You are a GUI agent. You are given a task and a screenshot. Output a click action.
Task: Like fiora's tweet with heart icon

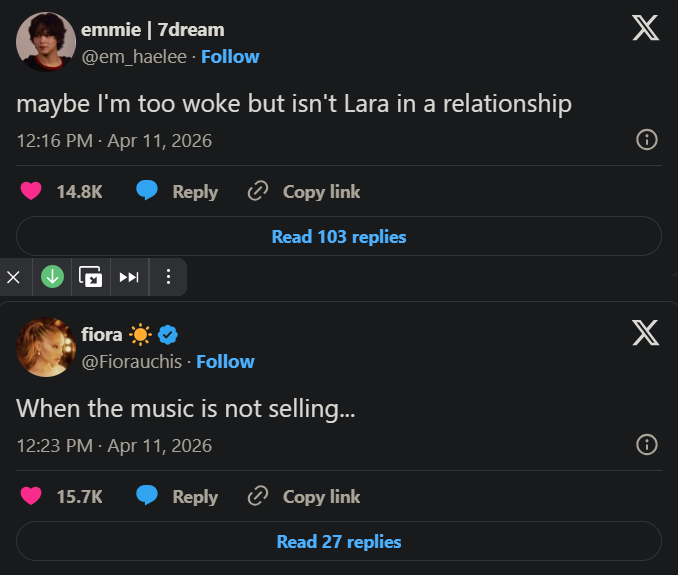(x=31, y=496)
